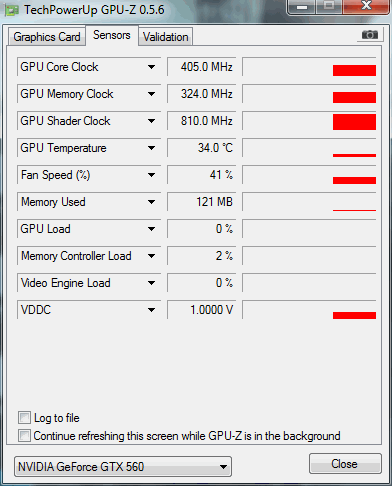Select the Sensors tab
This screenshot has width=392, height=486.
[112, 35]
